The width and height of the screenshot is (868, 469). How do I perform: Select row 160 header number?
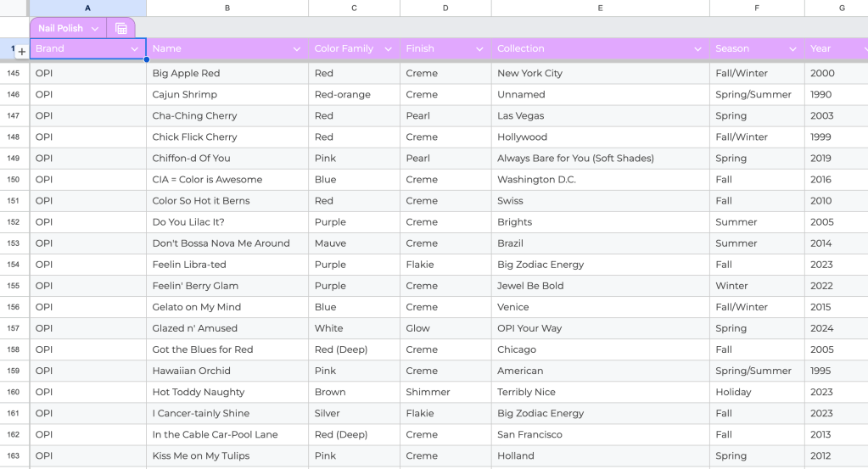click(14, 392)
